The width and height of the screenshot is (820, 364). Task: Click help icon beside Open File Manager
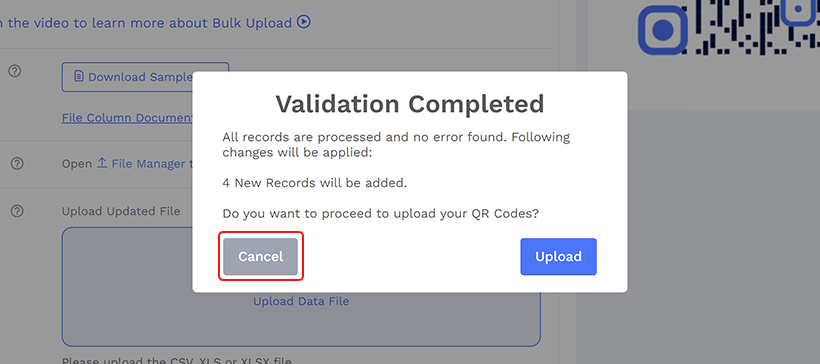pos(17,164)
